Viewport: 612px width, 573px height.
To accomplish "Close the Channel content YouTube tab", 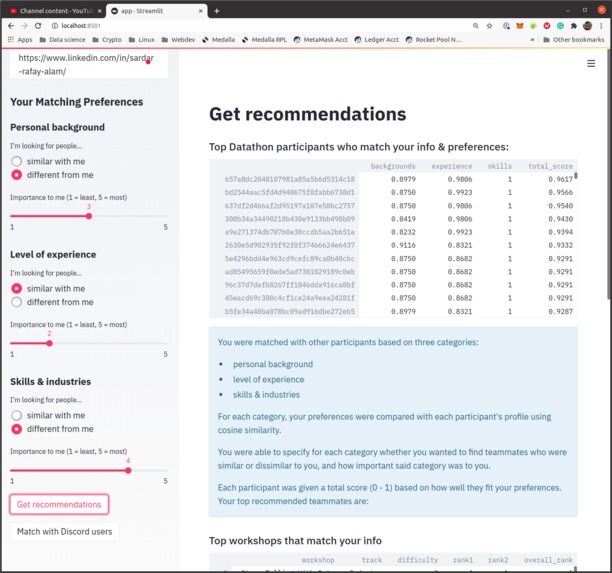I will click(x=100, y=11).
